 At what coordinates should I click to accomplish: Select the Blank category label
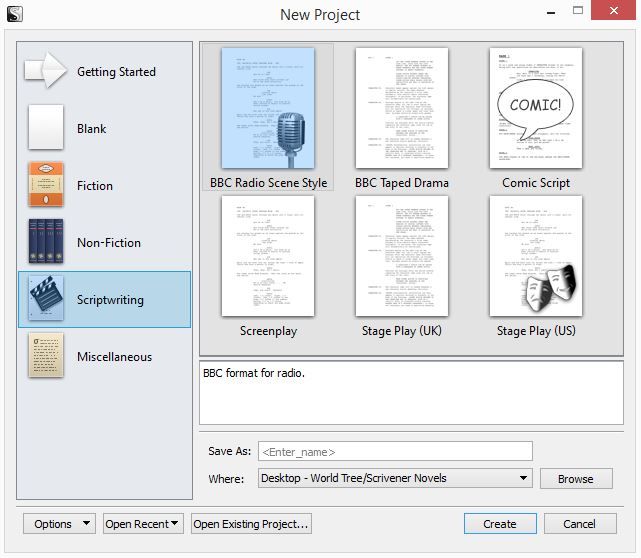click(92, 128)
